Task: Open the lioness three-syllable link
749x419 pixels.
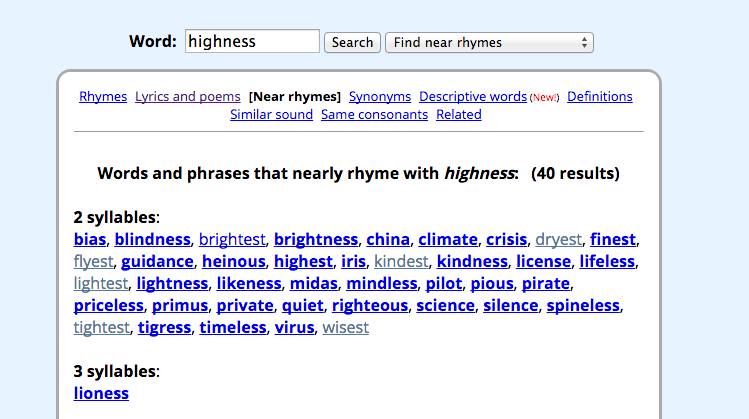Action: [101, 393]
